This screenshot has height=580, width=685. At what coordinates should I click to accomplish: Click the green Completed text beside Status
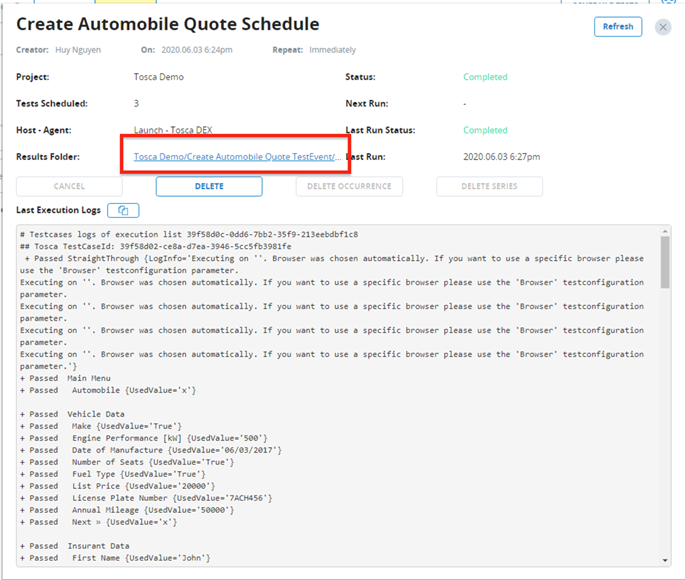coord(485,77)
